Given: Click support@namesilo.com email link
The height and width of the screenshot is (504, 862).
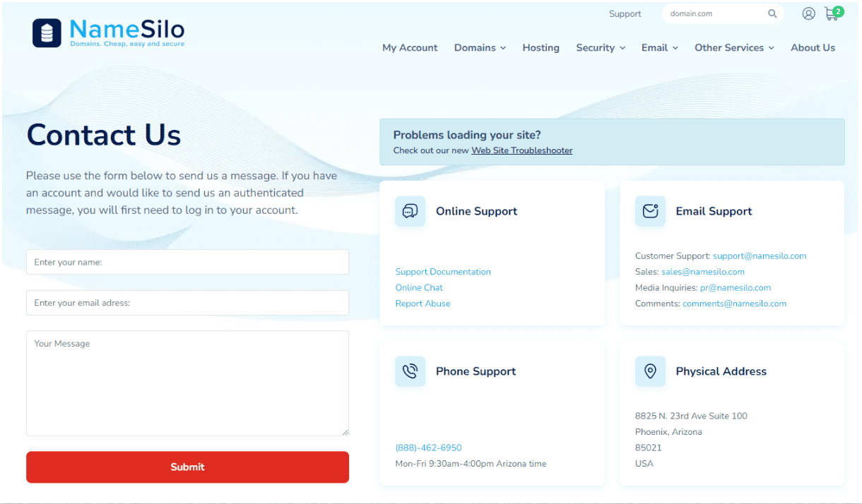Looking at the screenshot, I should (760, 256).
